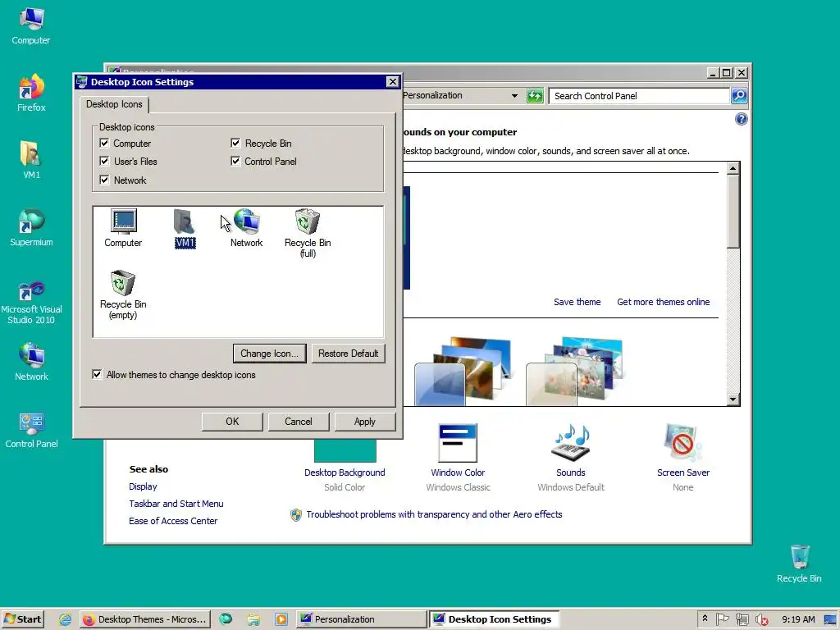Click the Supermium icon in the taskbar
840x630 pixels.
(x=226, y=619)
